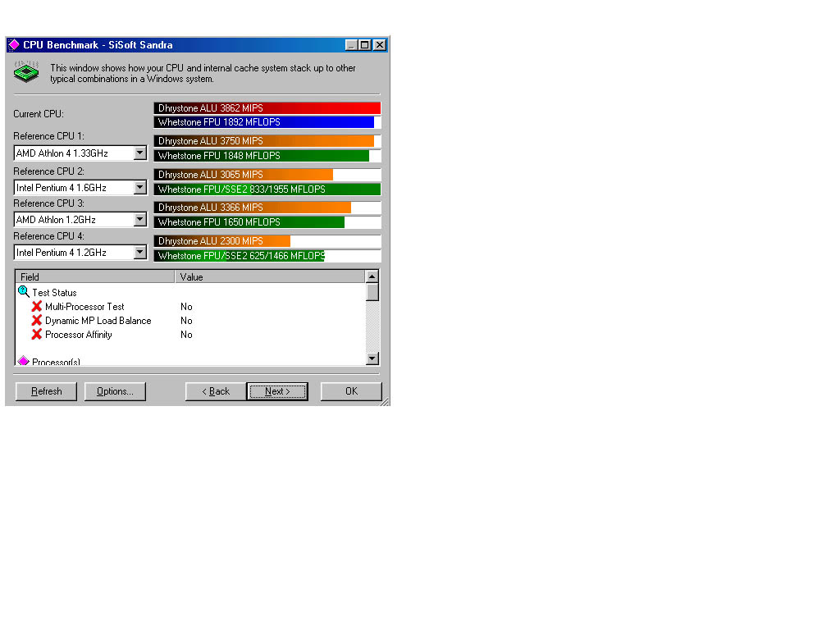Minimize the CPU Benchmark window
Viewport: 840px width, 630px height.
(351, 45)
